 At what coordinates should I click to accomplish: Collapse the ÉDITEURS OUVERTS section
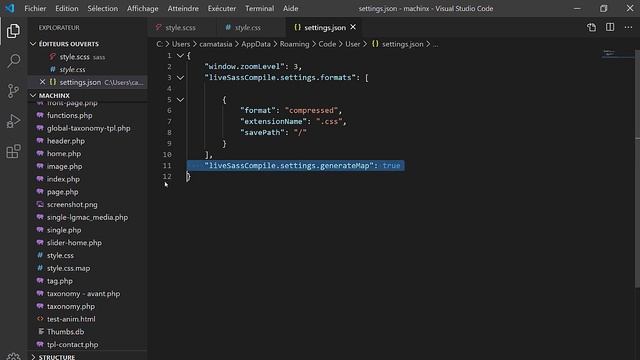click(x=69, y=44)
